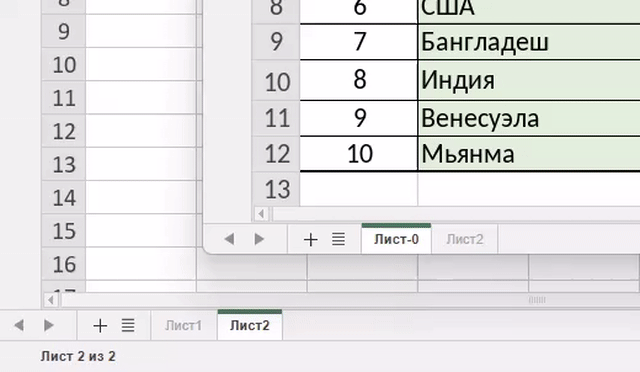
Task: Select row header 12 in the back window
Action: pos(64,131)
